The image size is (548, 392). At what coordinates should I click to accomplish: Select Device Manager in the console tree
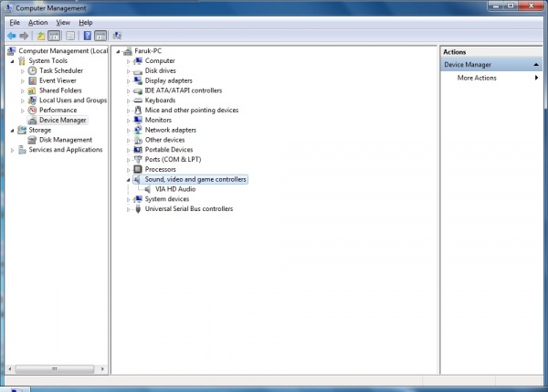[62, 120]
